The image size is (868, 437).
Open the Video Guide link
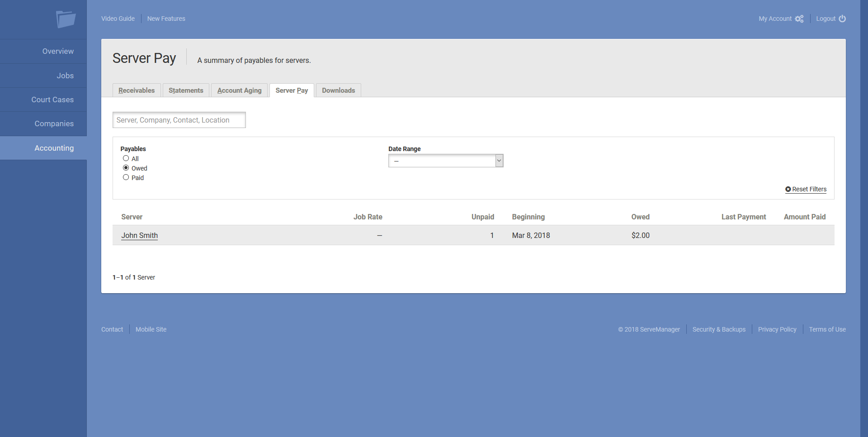tap(118, 19)
